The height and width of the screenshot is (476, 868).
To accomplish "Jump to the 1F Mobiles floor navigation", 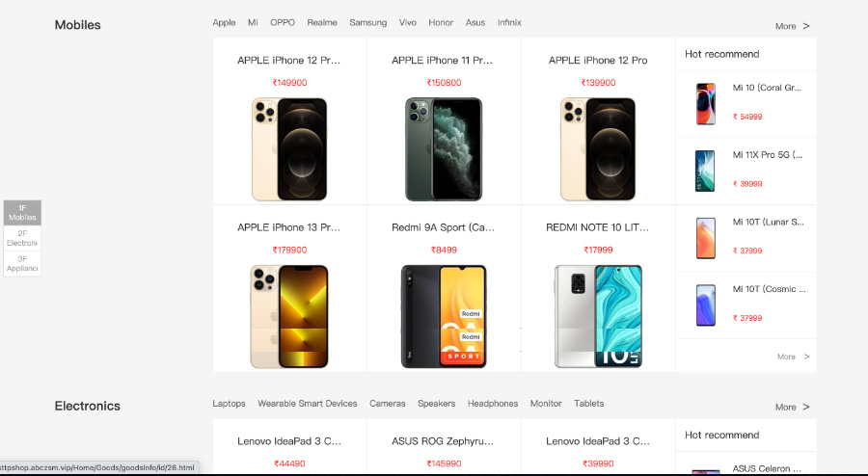I will click(x=22, y=213).
